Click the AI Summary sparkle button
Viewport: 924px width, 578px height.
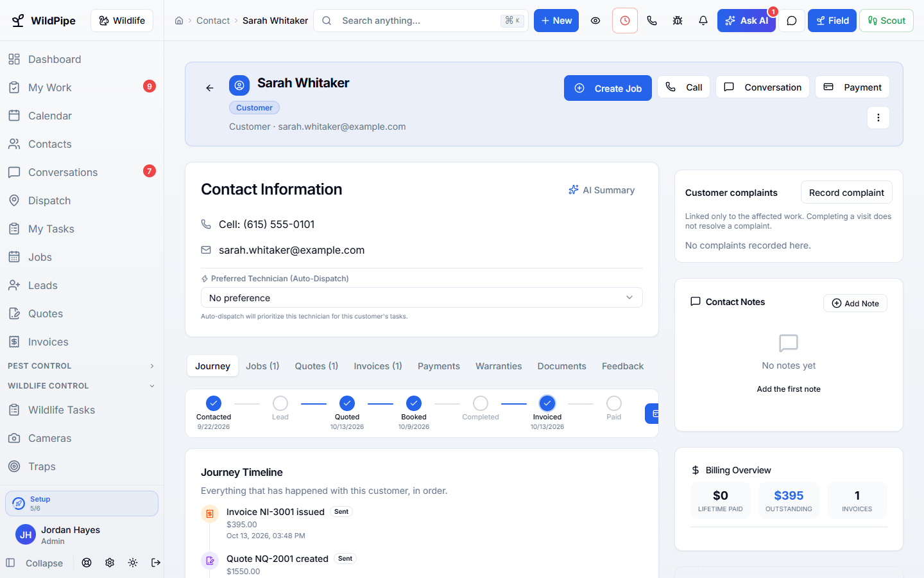tap(601, 190)
